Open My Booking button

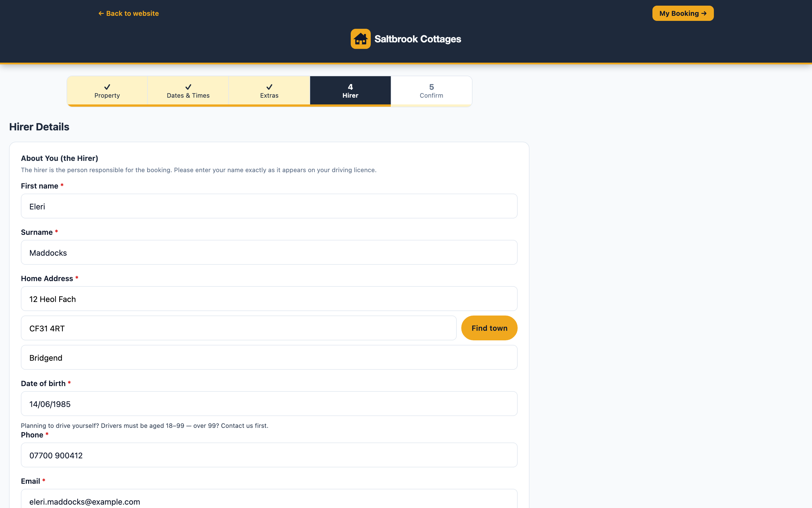pos(683,14)
